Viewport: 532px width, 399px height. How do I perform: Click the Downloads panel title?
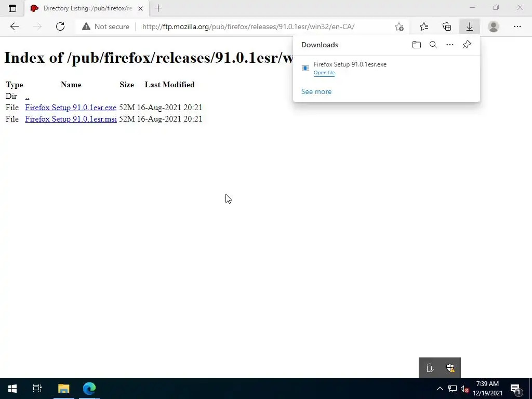320,45
